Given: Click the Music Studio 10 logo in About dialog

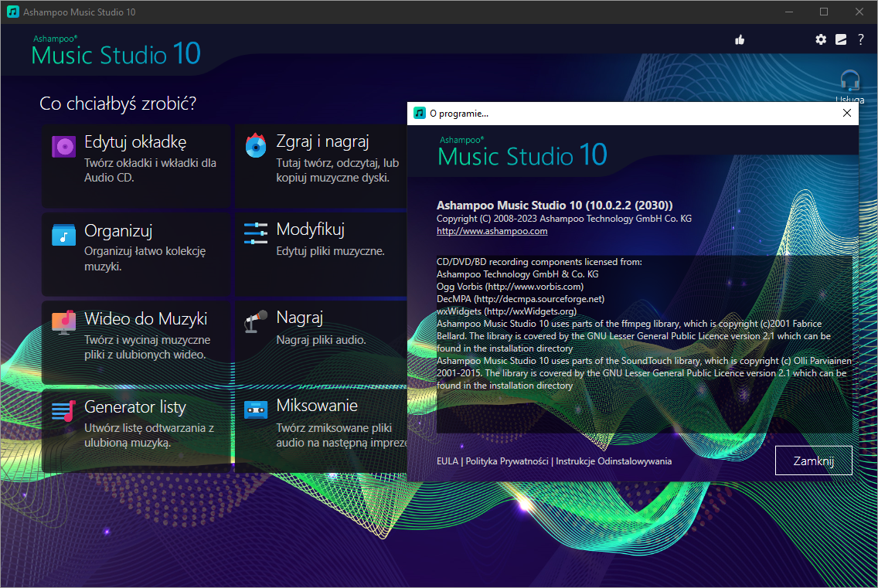Looking at the screenshot, I should [522, 152].
